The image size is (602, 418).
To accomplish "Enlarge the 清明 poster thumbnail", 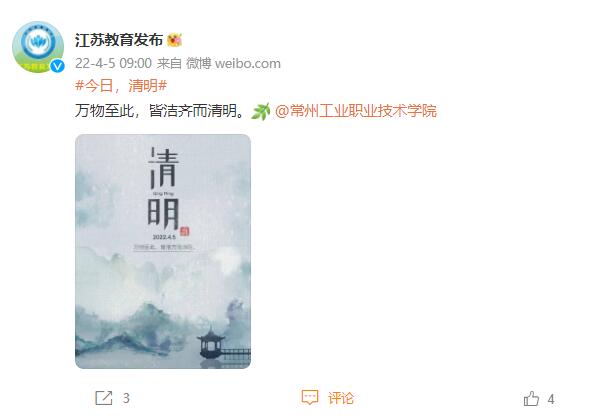I will coord(163,251).
